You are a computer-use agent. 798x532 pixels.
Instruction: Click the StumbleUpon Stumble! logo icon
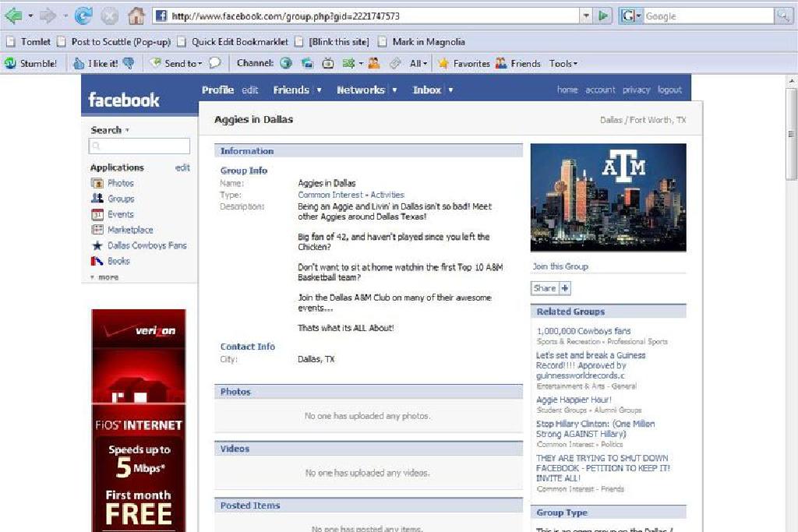[10, 63]
